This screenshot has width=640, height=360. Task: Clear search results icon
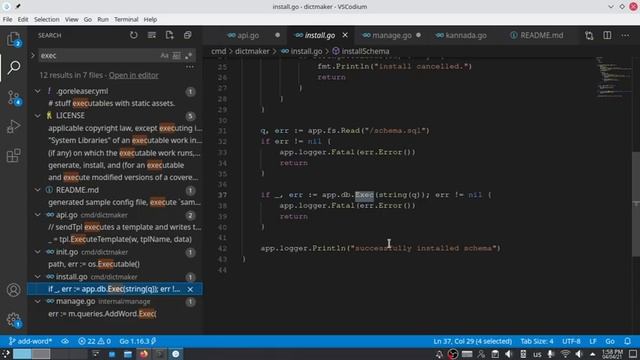(151, 35)
